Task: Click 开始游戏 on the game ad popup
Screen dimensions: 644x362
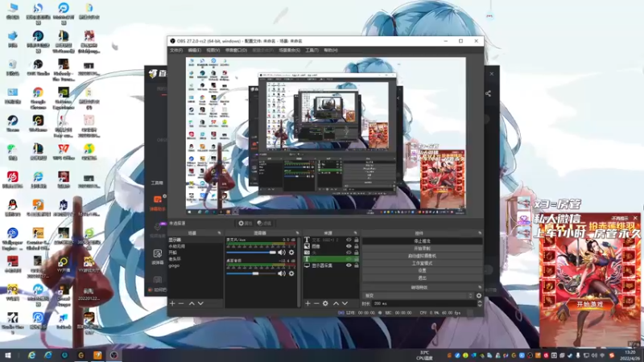Action: tap(590, 304)
